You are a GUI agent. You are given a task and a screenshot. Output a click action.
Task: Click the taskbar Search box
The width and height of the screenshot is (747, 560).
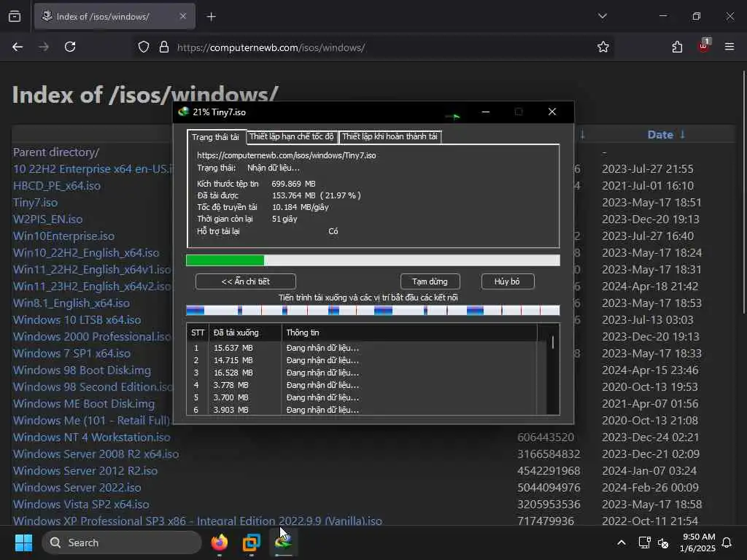[122, 542]
